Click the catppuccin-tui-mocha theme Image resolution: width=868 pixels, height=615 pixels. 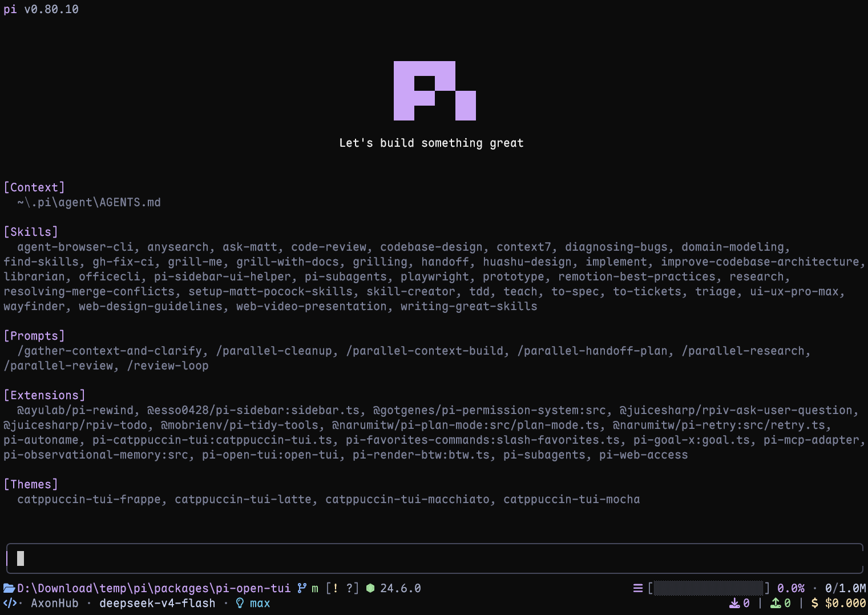(572, 499)
